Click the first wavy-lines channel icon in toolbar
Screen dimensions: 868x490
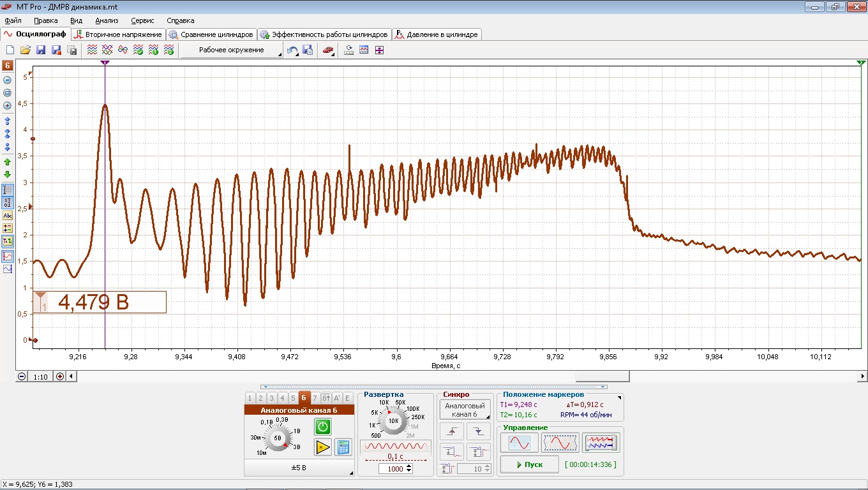pyautogui.click(x=93, y=50)
